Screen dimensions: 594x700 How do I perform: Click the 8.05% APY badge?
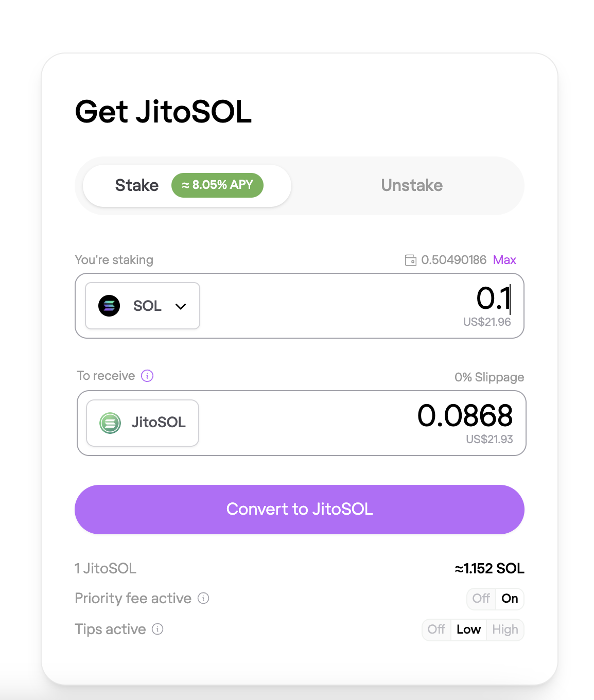click(x=217, y=185)
